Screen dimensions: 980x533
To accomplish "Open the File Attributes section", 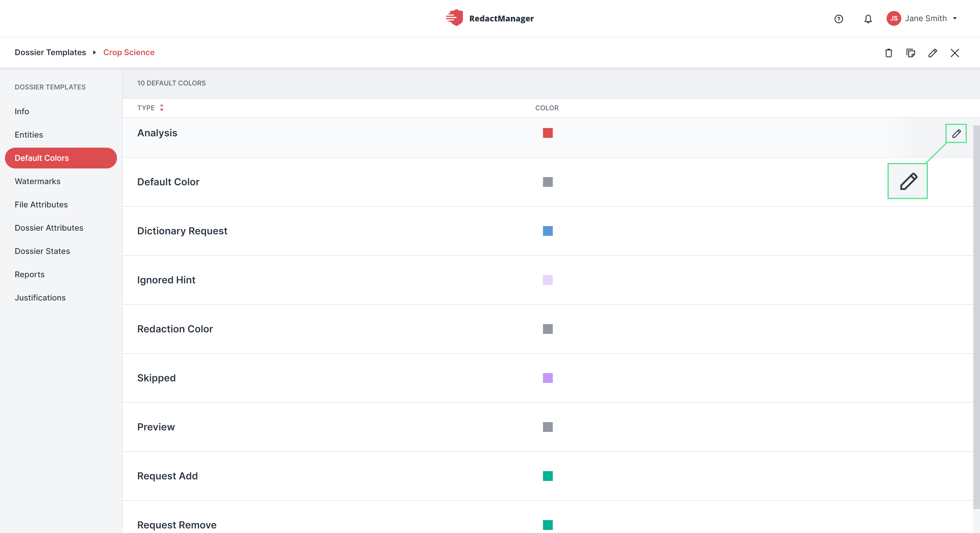I will [x=41, y=204].
